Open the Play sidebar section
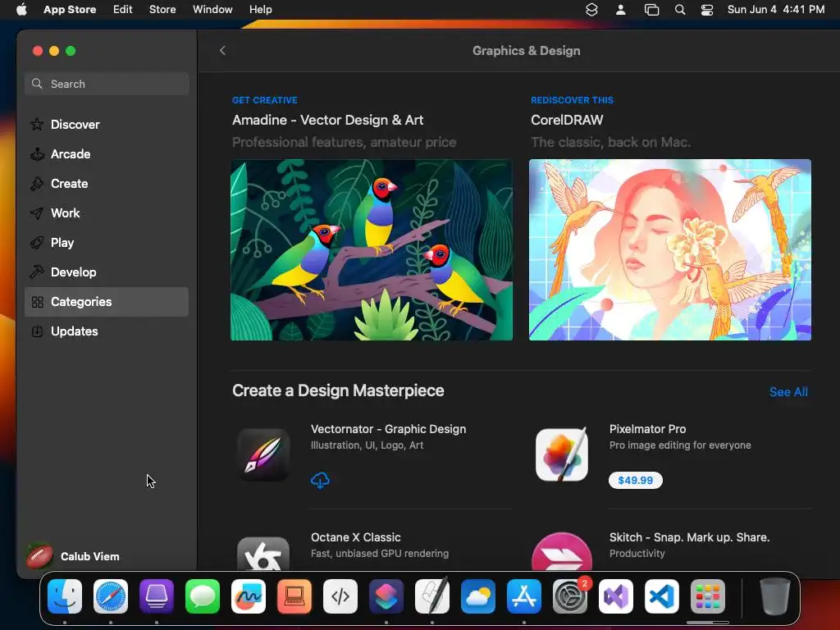The height and width of the screenshot is (630, 840). click(x=107, y=243)
